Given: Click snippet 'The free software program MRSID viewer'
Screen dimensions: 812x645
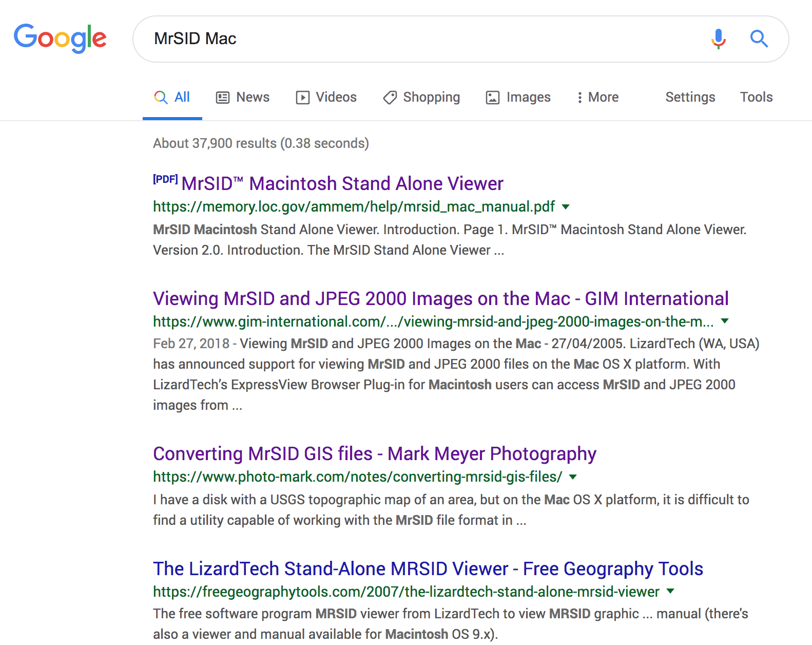Looking at the screenshot, I should coord(276,614).
